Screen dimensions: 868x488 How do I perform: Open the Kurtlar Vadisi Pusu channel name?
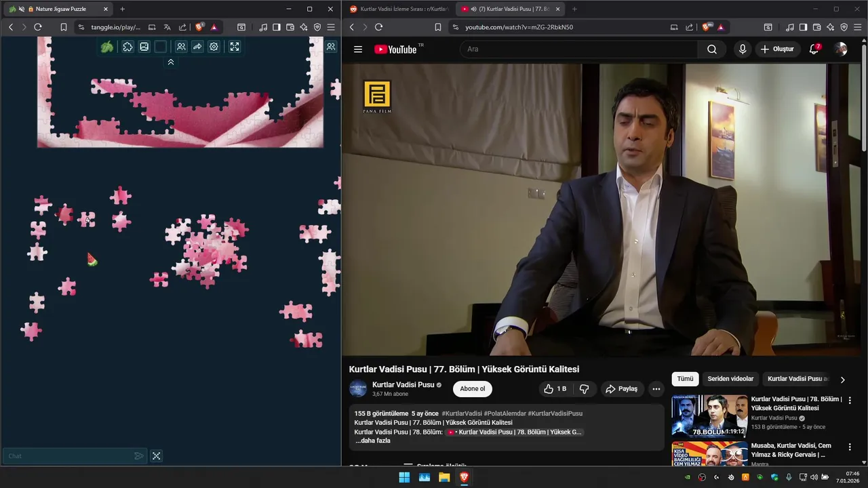(x=403, y=385)
